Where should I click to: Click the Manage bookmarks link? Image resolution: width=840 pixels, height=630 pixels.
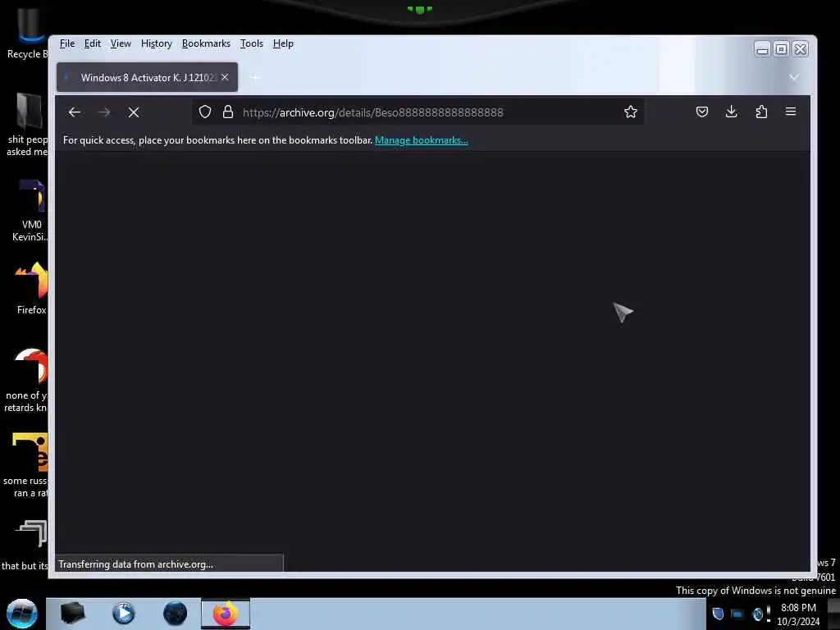pos(421,139)
